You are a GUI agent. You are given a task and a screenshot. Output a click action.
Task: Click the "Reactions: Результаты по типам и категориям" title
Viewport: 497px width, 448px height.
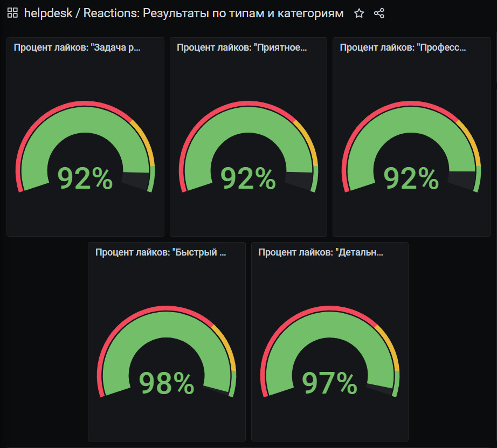213,13
